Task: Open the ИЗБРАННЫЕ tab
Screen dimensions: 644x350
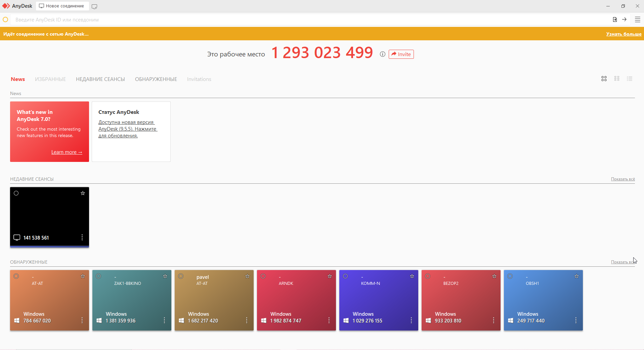Action: click(x=50, y=79)
